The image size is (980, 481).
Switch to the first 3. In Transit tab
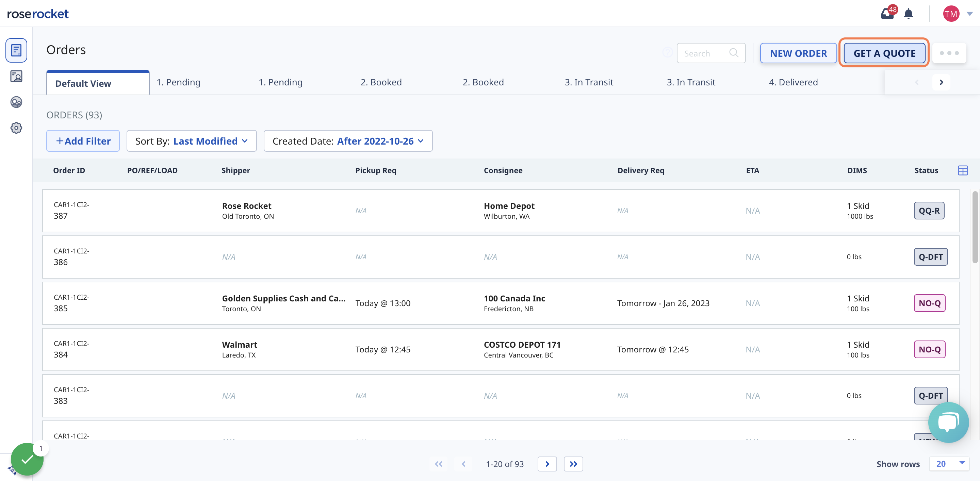pyautogui.click(x=589, y=82)
